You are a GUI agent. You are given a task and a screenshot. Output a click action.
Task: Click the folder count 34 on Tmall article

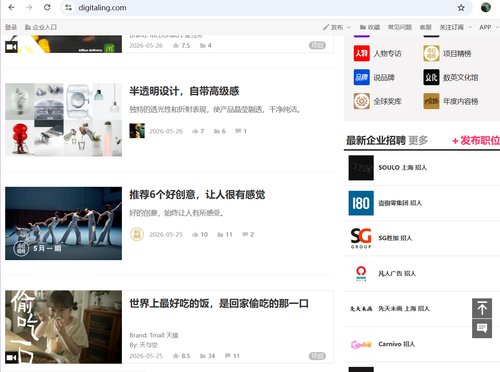tap(207, 356)
